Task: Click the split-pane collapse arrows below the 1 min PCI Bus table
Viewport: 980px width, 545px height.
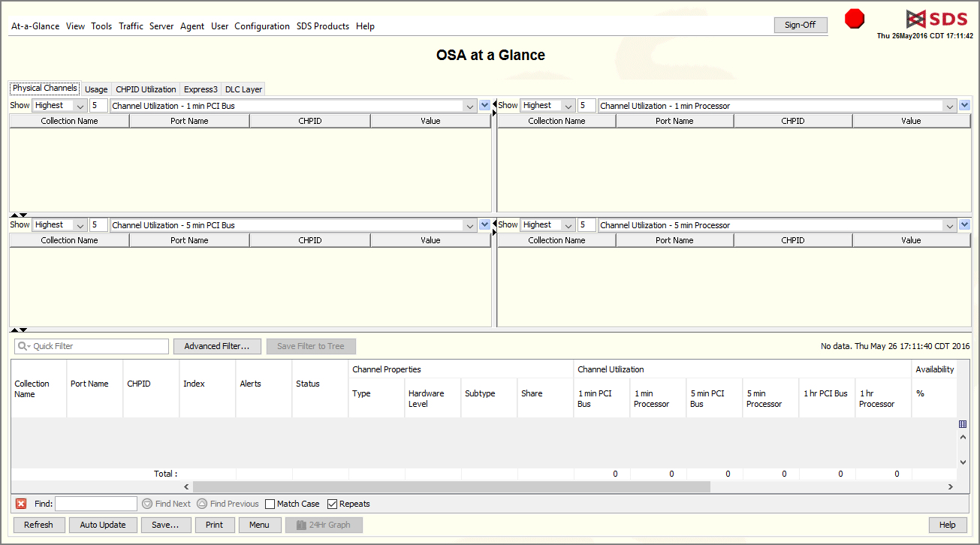Action: 19,215
